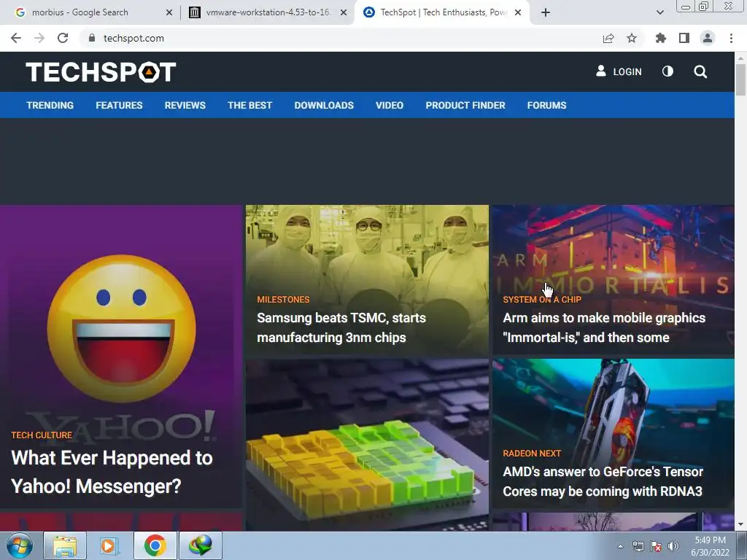Open Internet Download Manager taskbar icon
Viewport: 747px width, 560px height.
pos(200,545)
